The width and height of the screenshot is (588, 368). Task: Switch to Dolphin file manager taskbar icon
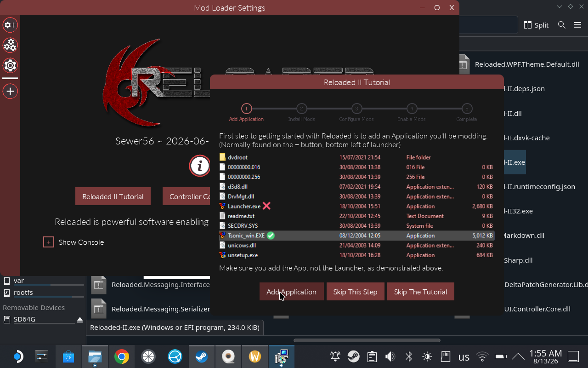point(95,356)
